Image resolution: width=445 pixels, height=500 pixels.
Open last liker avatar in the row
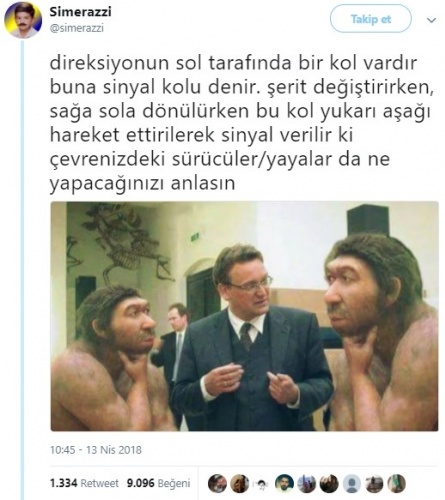click(396, 483)
